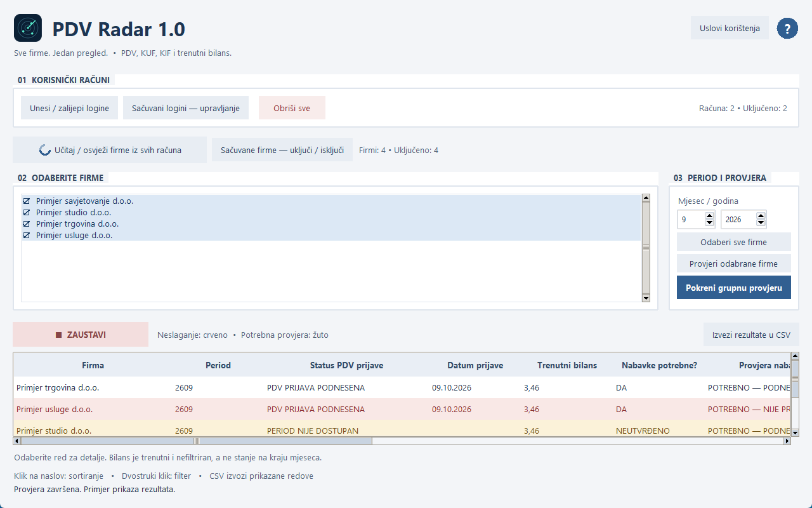The height and width of the screenshot is (508, 812).
Task: Sort by Datum prijave column header
Action: [475, 365]
